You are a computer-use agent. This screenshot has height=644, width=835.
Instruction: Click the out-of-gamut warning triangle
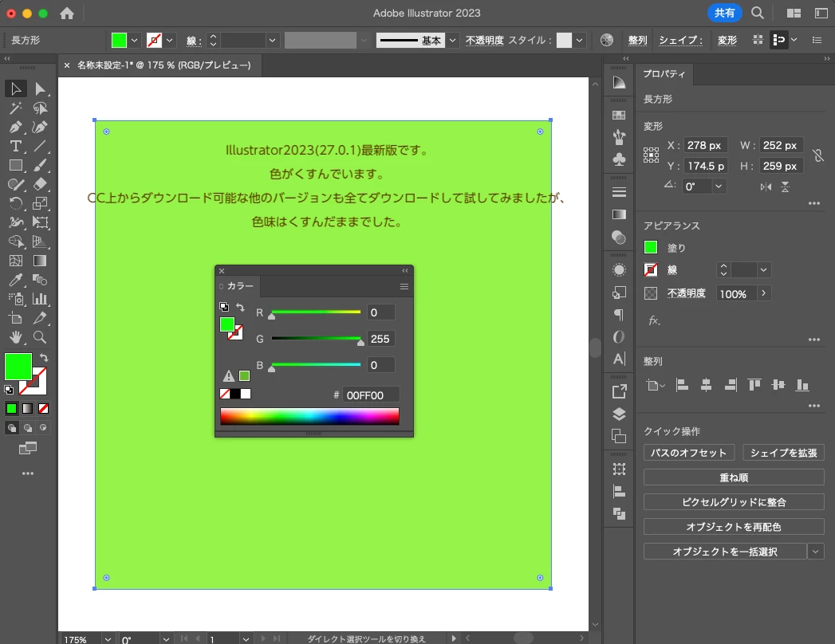pos(228,375)
